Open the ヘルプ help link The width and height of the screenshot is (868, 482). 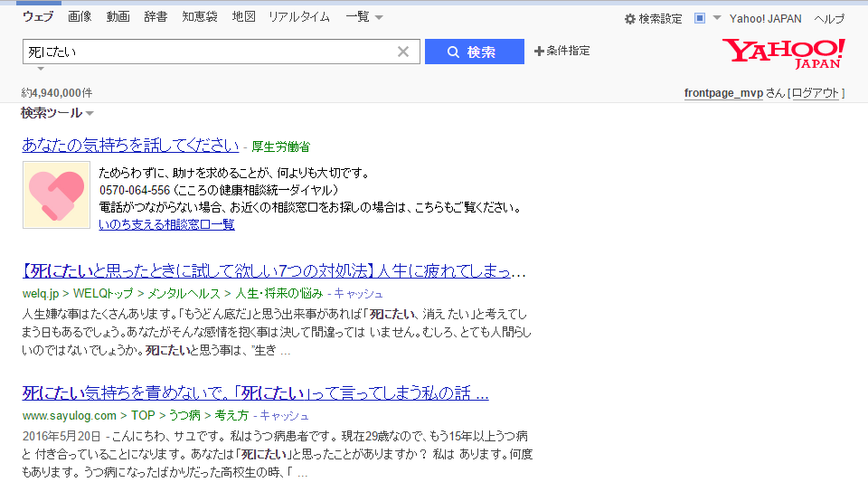(829, 19)
